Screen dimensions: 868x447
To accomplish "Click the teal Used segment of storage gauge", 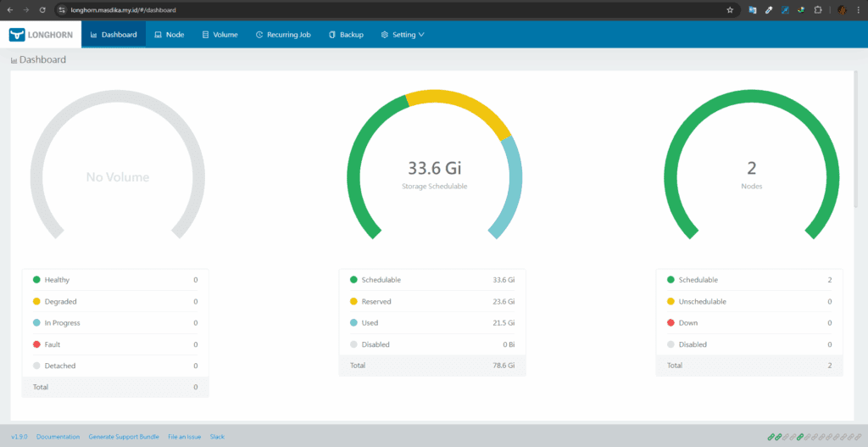I will coord(514,183).
